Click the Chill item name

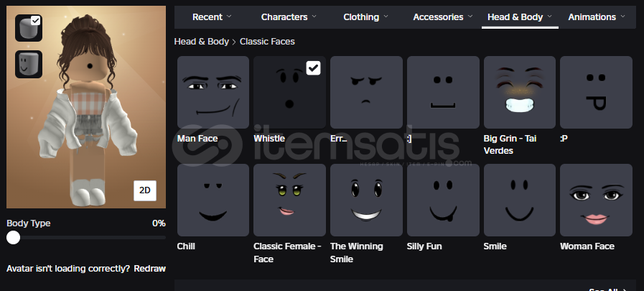point(186,246)
